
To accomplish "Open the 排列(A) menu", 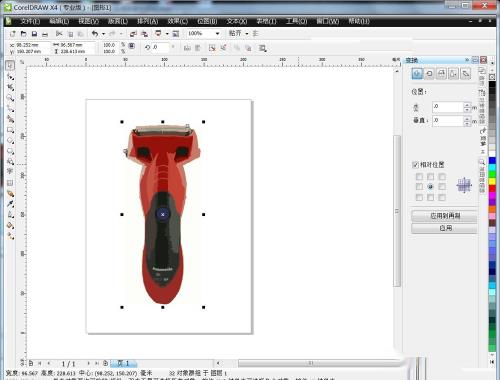I will pyautogui.click(x=147, y=21).
